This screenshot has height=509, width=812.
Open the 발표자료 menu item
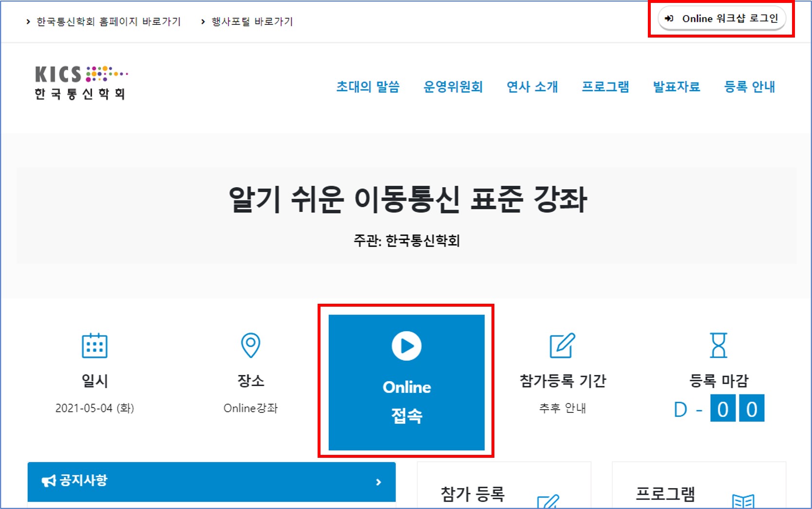(676, 87)
